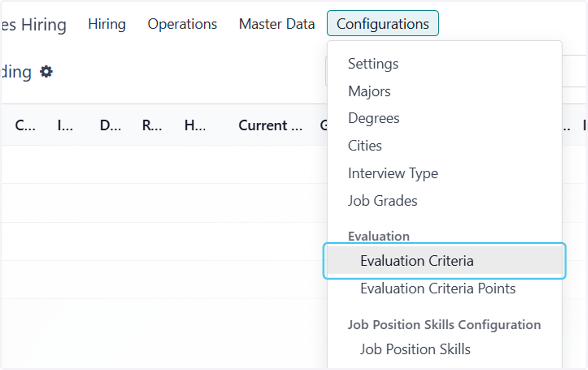The height and width of the screenshot is (370, 588).
Task: Select Majors menu entry
Action: click(369, 91)
